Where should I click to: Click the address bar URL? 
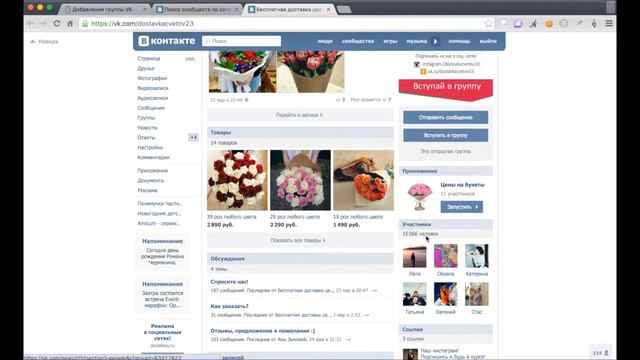142,24
